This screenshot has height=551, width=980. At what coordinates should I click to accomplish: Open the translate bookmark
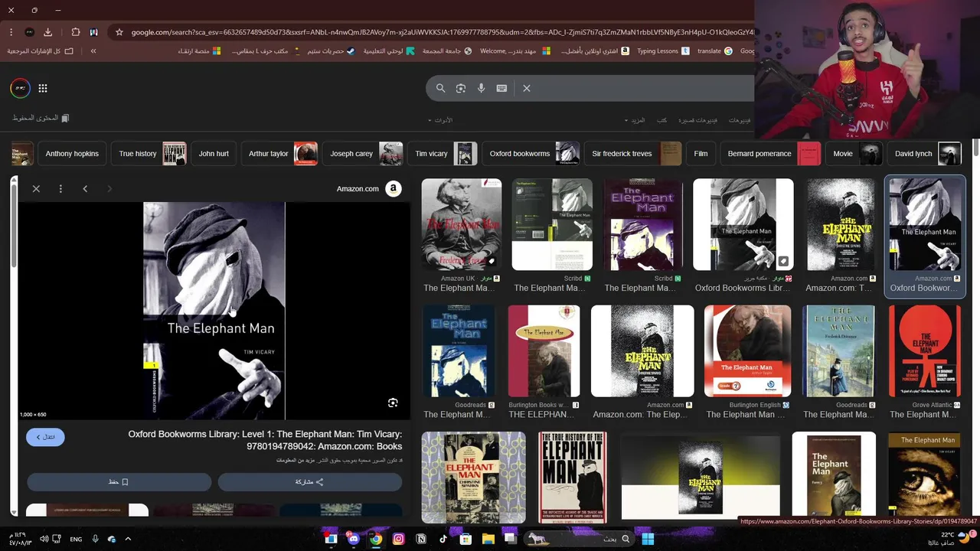click(714, 51)
